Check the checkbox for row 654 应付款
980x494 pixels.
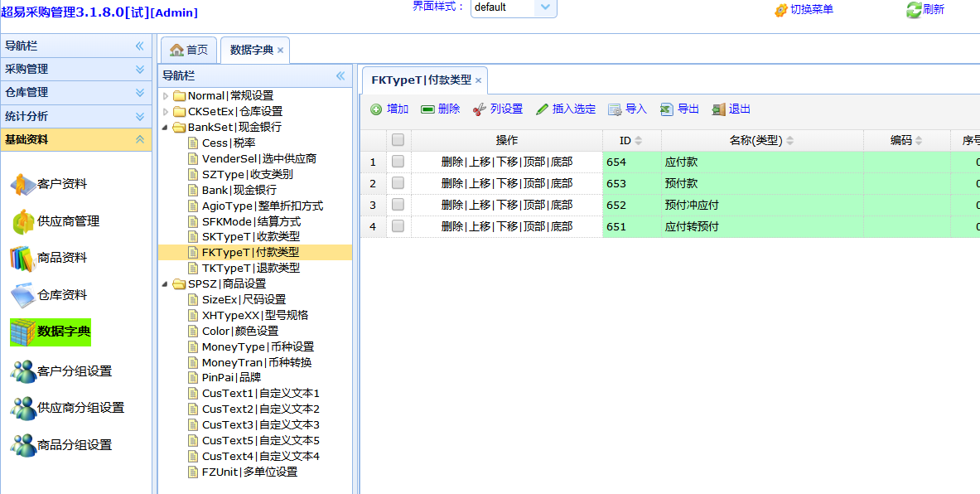tap(398, 162)
